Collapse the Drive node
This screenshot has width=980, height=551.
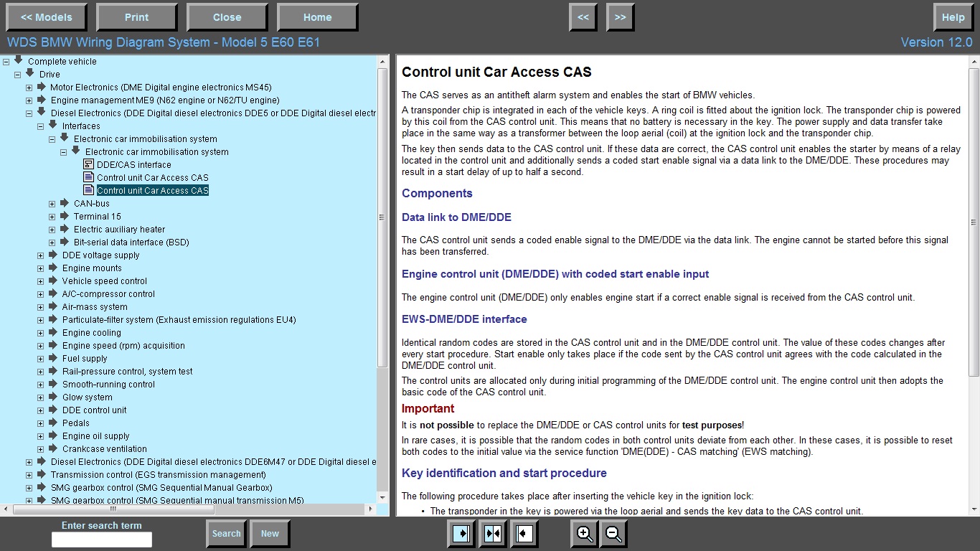18,75
